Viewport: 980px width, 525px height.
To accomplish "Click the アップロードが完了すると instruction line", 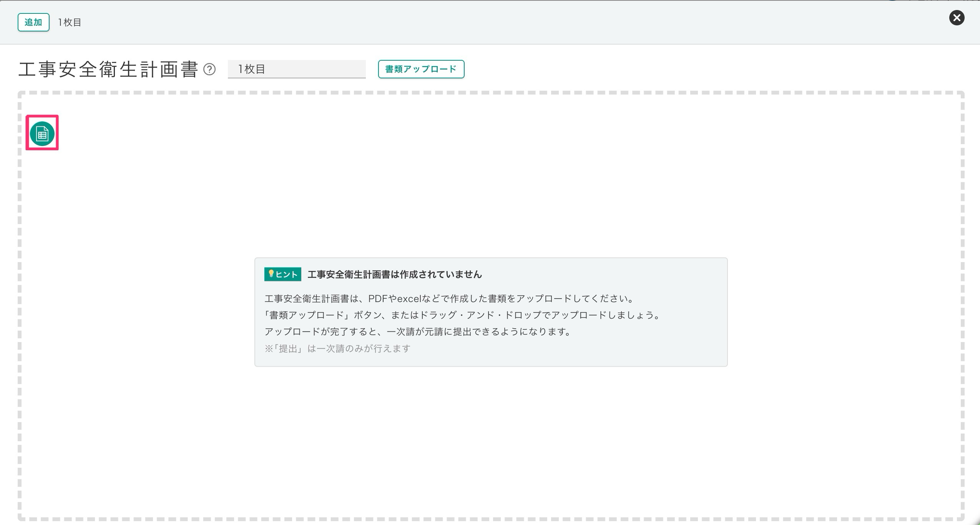I will click(418, 332).
